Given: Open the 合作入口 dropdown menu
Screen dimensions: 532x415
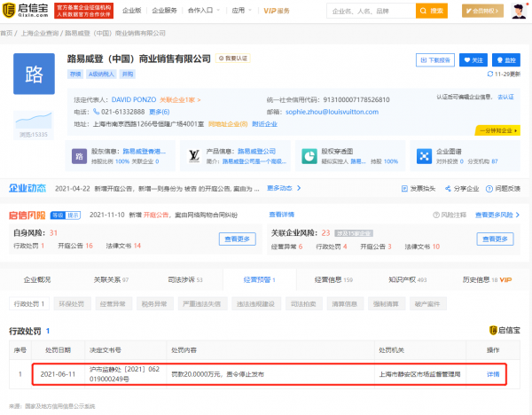Looking at the screenshot, I should click(x=204, y=11).
